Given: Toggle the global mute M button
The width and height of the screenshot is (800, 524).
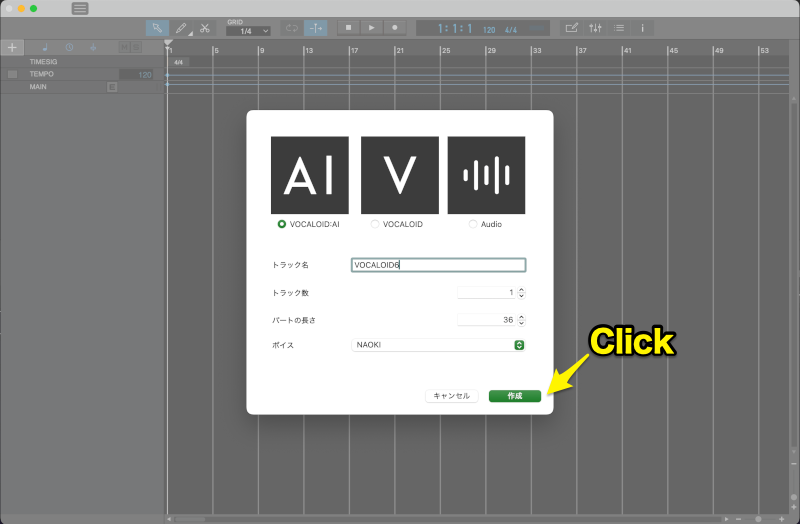Looking at the screenshot, I should pyautogui.click(x=124, y=47).
